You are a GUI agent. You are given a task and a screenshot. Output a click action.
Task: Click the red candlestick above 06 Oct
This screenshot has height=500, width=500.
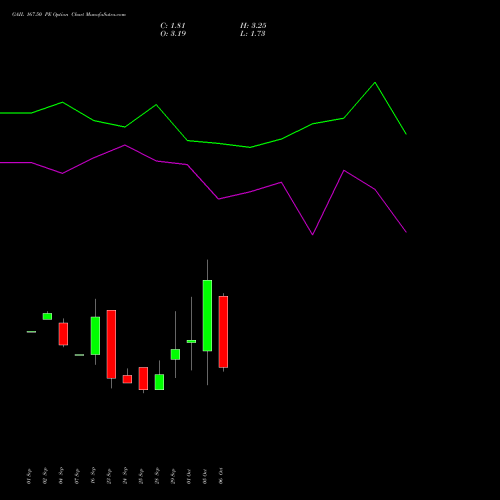(223, 332)
